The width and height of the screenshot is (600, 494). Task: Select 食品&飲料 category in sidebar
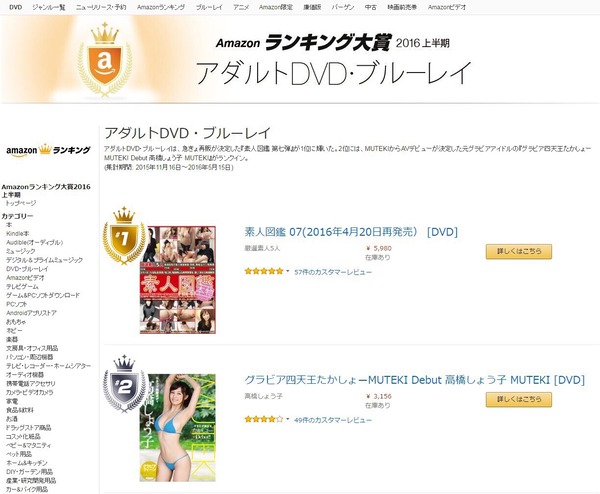20,410
